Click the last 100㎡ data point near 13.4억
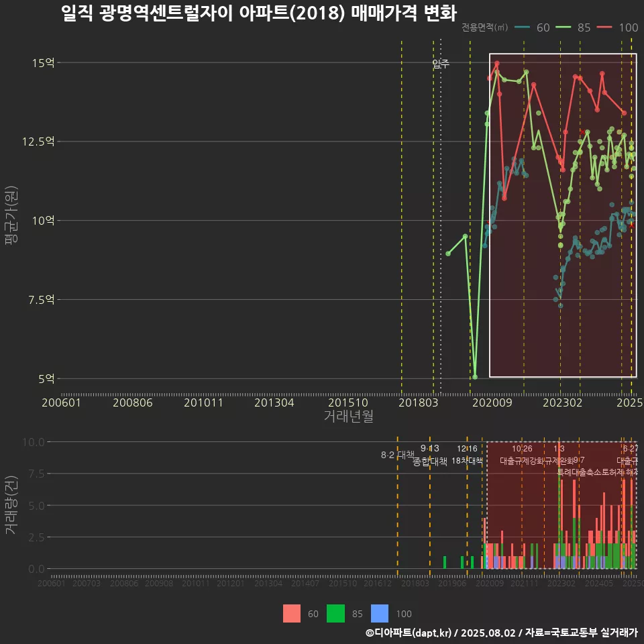This screenshot has width=644, height=644. tap(624, 113)
